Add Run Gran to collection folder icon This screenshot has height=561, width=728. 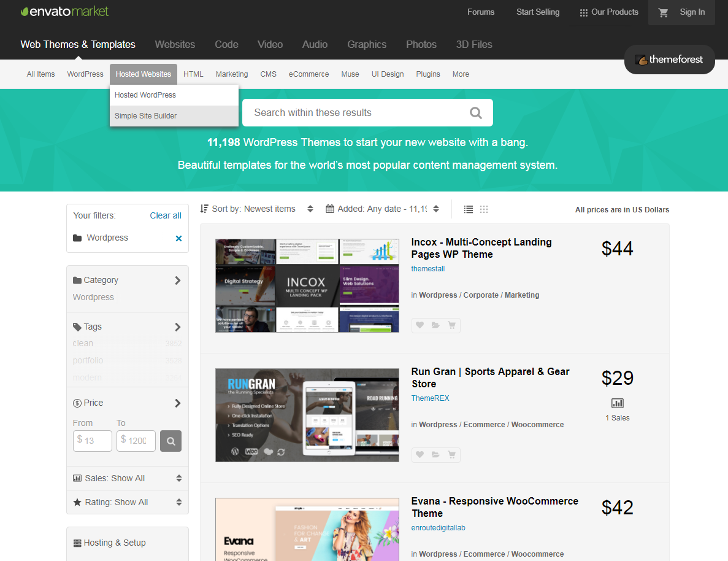(x=435, y=455)
